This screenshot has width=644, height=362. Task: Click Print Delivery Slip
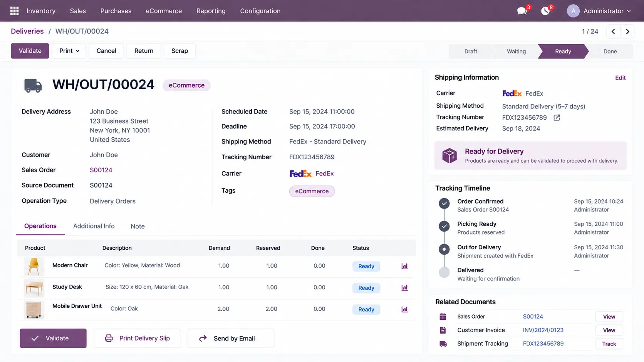[x=137, y=338]
